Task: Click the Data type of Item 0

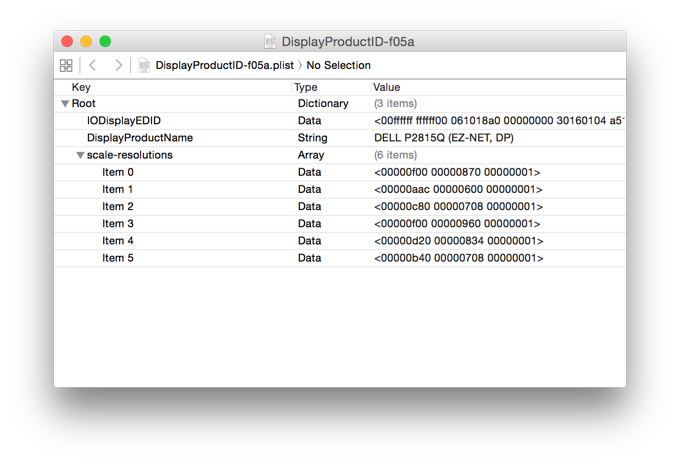Action: 310,172
